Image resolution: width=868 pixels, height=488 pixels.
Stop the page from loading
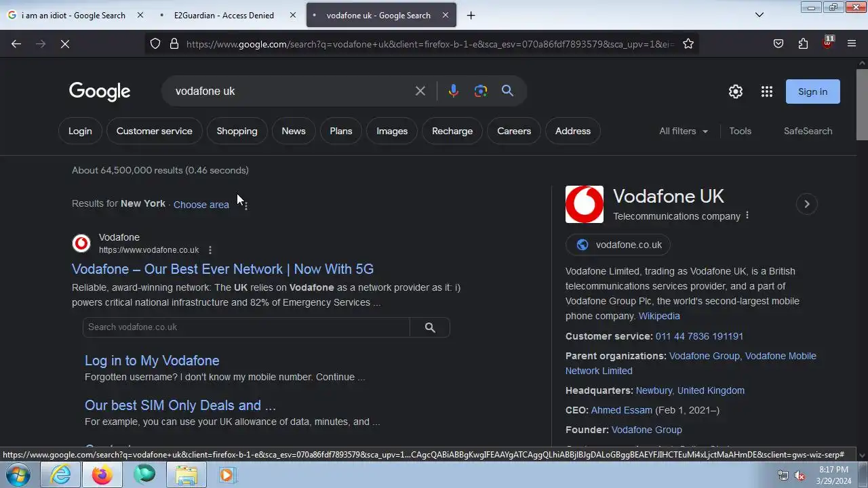(65, 43)
